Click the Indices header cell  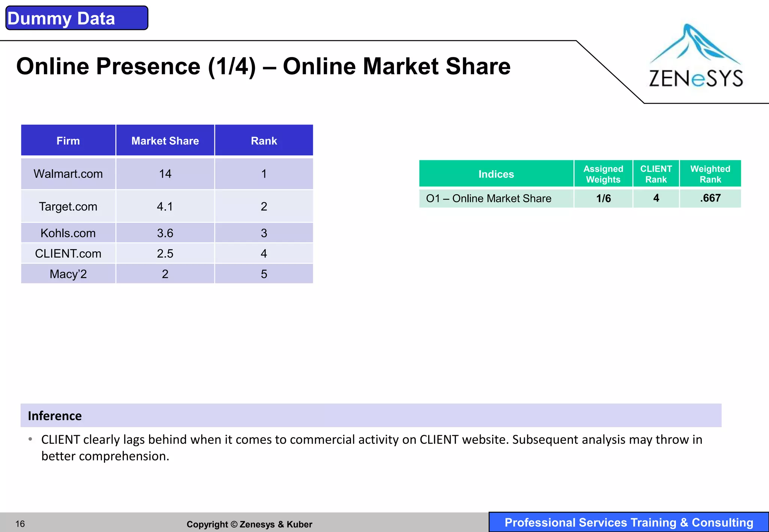tap(496, 174)
